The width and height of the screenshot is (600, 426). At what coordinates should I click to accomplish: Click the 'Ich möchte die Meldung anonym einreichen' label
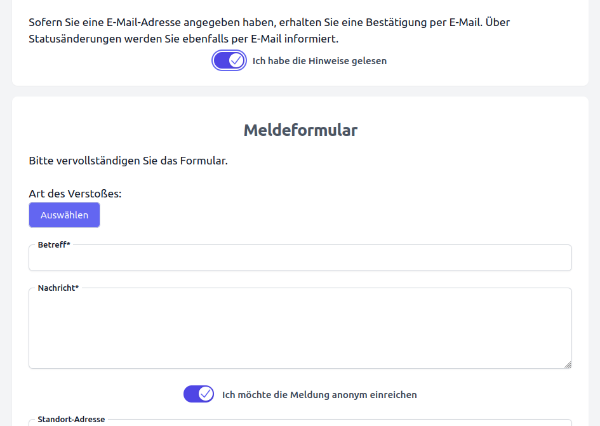pos(319,395)
